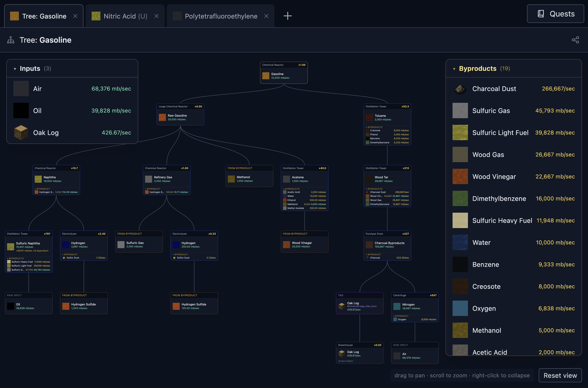Screen dimensions: 588x388
Task: Close the Tree: Gasoline tab
Action: point(75,16)
